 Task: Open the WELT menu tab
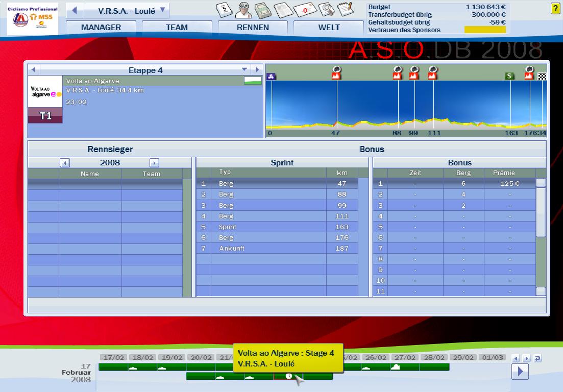tap(329, 28)
